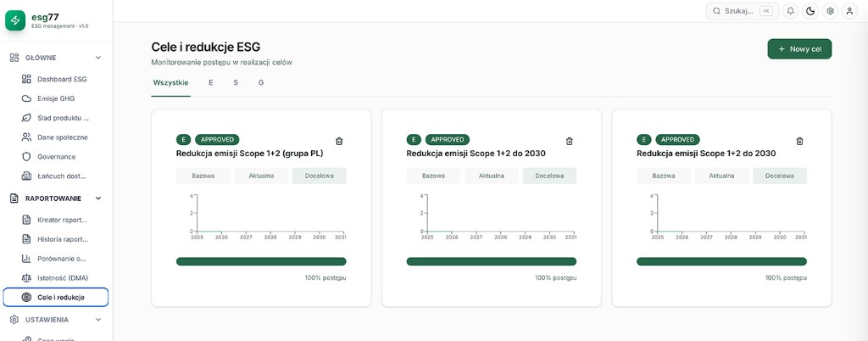Open Istotność (DMA) scales item

click(55, 278)
